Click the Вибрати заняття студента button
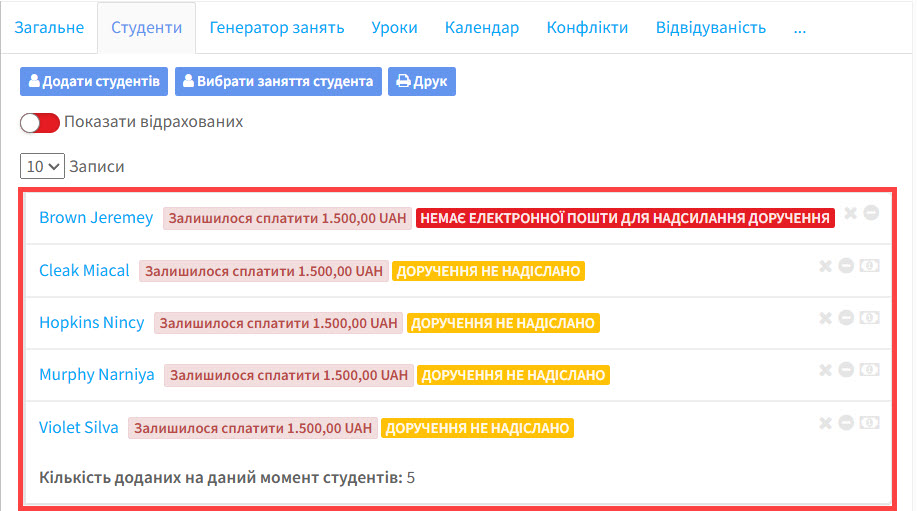This screenshot has height=511, width=917. click(x=278, y=81)
